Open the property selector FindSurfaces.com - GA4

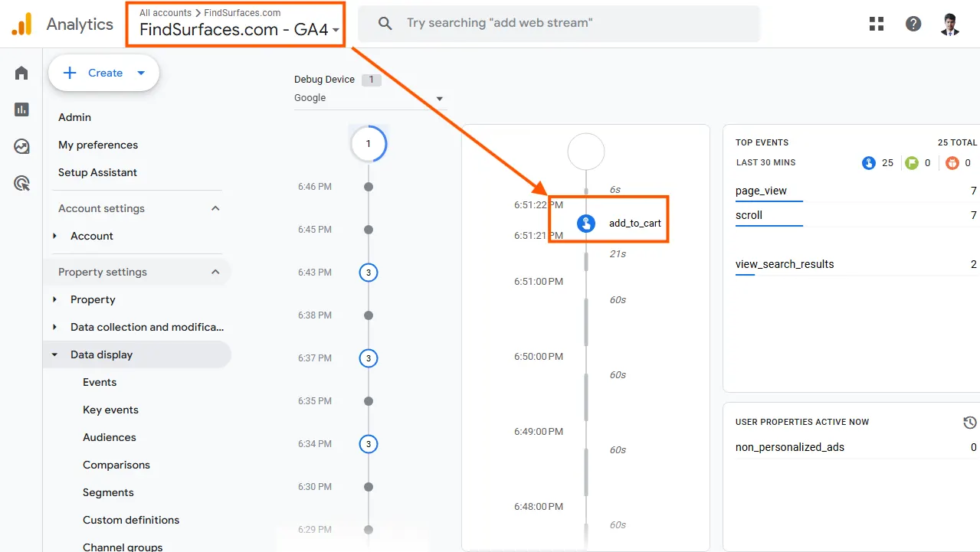pos(240,30)
